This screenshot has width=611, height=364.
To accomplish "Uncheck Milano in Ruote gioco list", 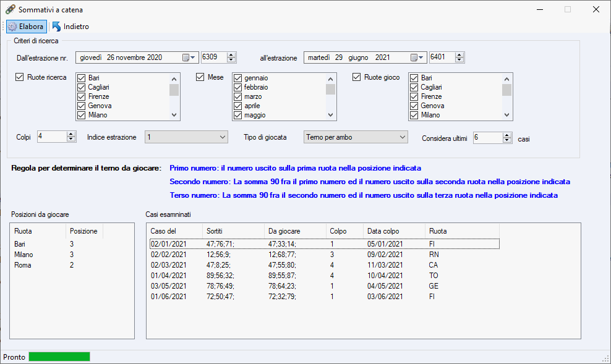I will [x=414, y=115].
